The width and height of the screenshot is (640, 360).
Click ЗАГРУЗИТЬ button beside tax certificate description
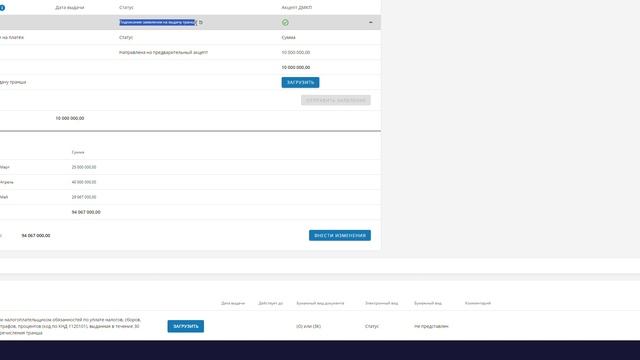click(x=186, y=326)
